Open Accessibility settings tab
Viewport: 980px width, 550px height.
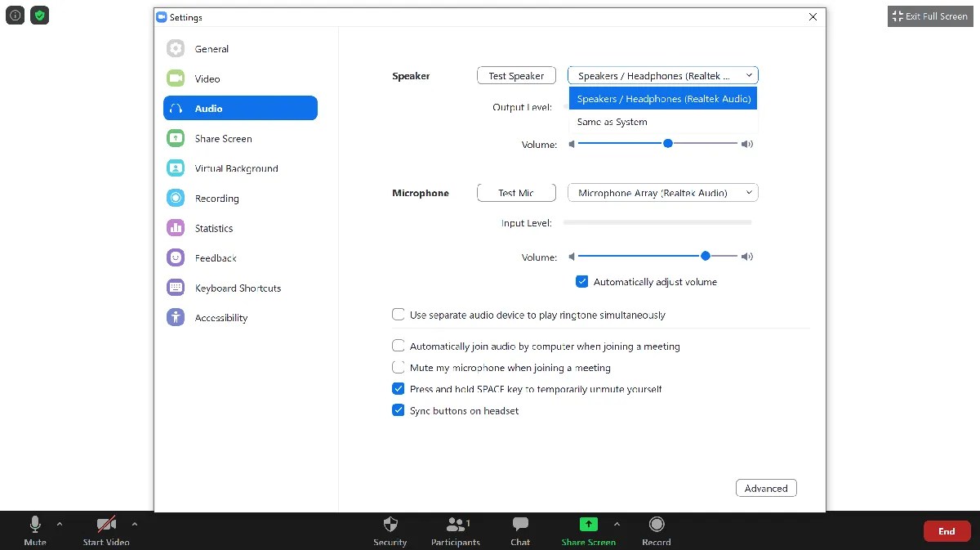tap(240, 317)
